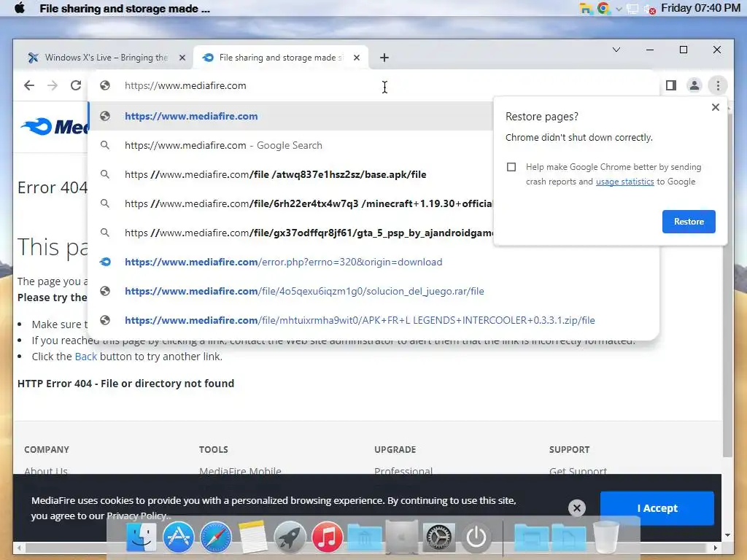747x560 pixels.
Task: Pick the base.apk/file suggestion
Action: coord(290,174)
